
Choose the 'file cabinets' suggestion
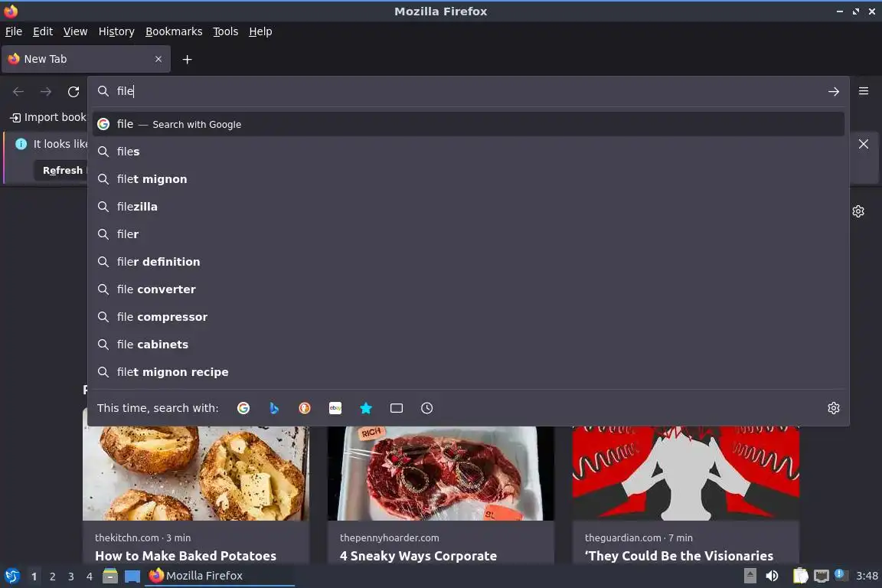468,345
